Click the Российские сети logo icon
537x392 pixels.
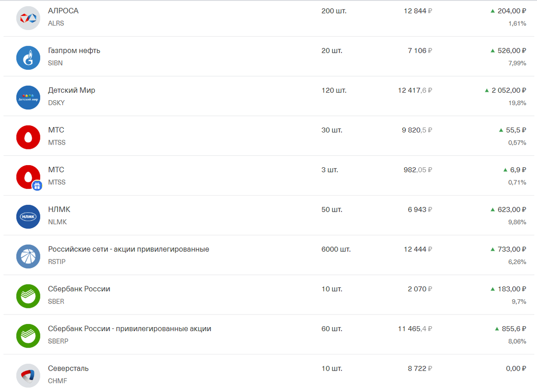pyautogui.click(x=28, y=257)
